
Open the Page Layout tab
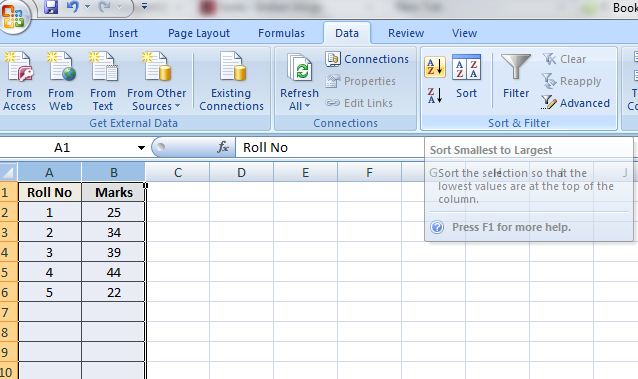(x=199, y=33)
